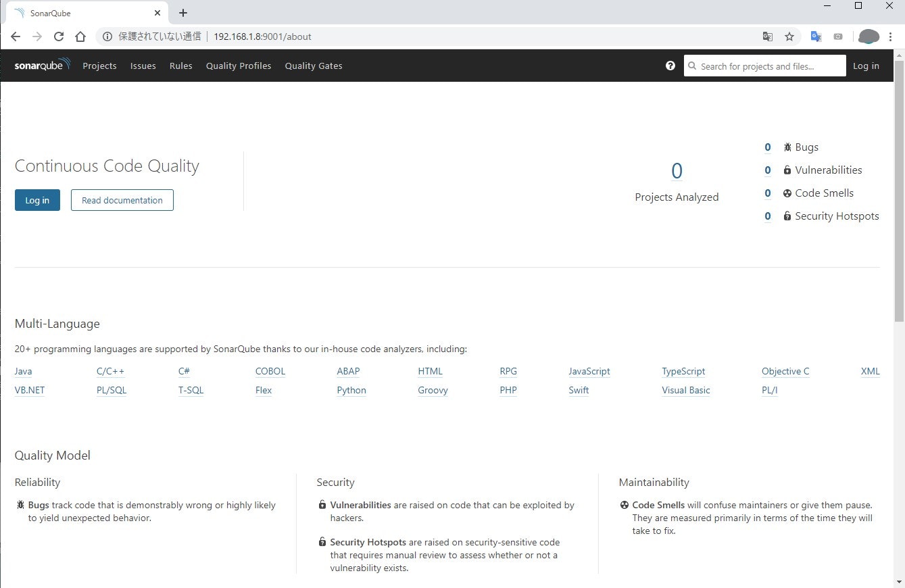Click Log in link in top navbar

tap(866, 66)
